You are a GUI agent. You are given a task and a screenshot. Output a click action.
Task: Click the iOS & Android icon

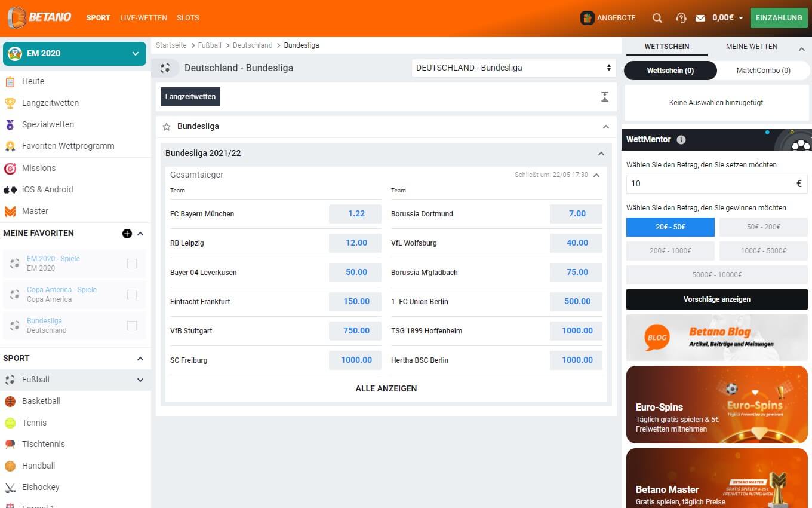point(10,189)
